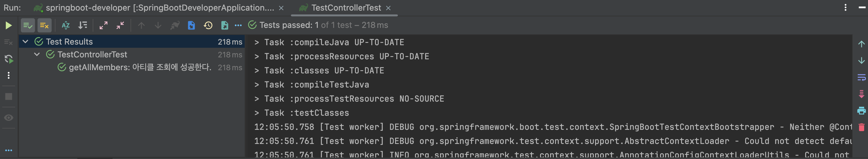Sort tests alphabetically
This screenshot has height=159, width=868.
(x=66, y=25)
